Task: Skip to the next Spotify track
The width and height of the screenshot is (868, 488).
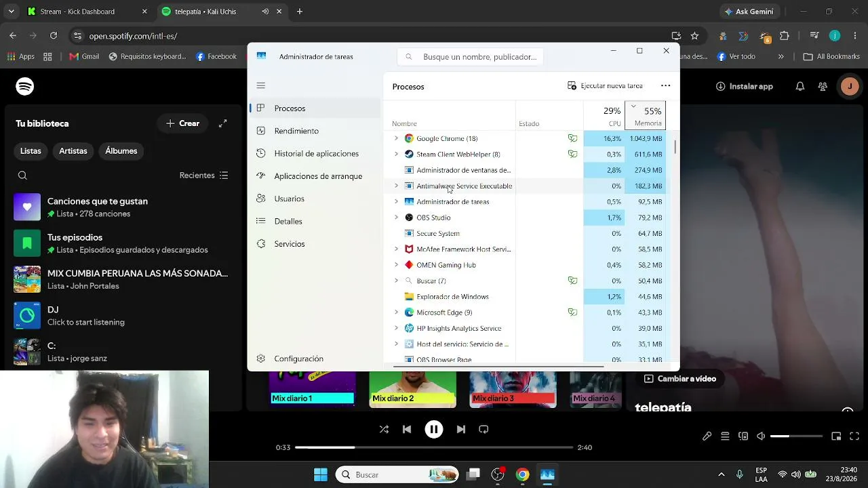Action: (461, 429)
